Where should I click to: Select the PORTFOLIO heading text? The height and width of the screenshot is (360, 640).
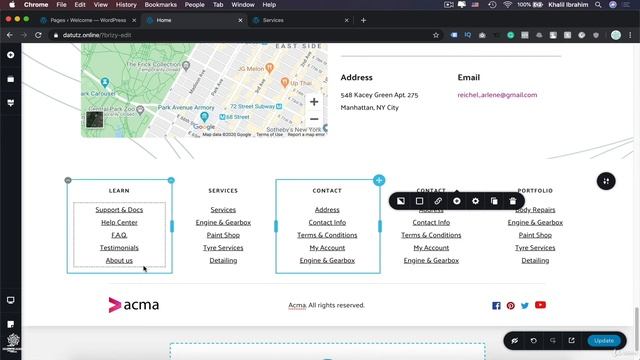pos(535,191)
